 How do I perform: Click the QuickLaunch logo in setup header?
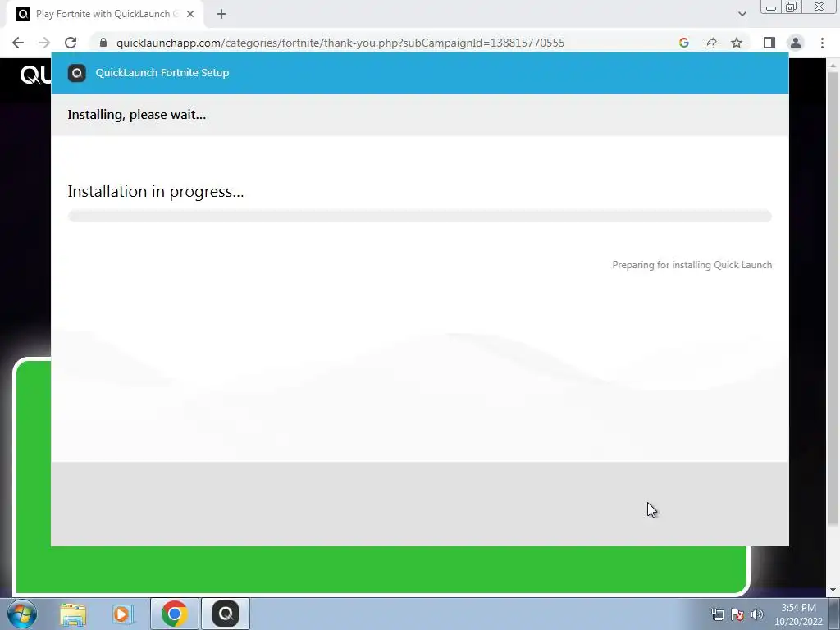click(x=76, y=73)
